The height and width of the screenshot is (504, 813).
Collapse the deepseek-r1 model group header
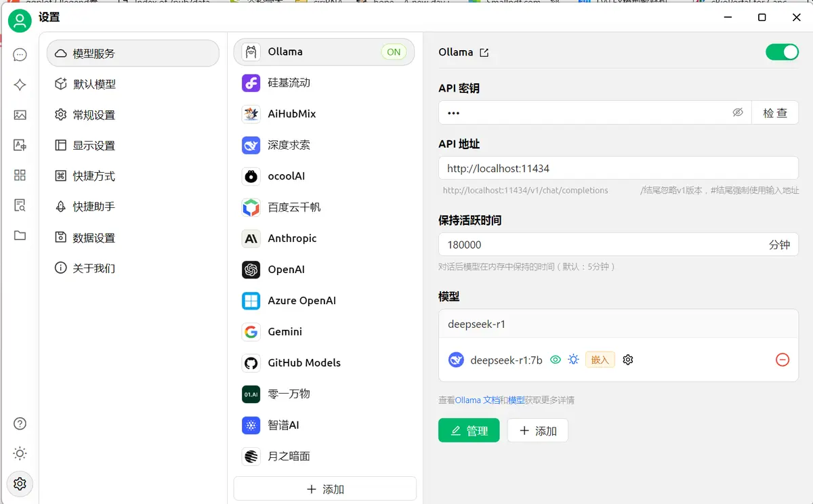tap(619, 324)
